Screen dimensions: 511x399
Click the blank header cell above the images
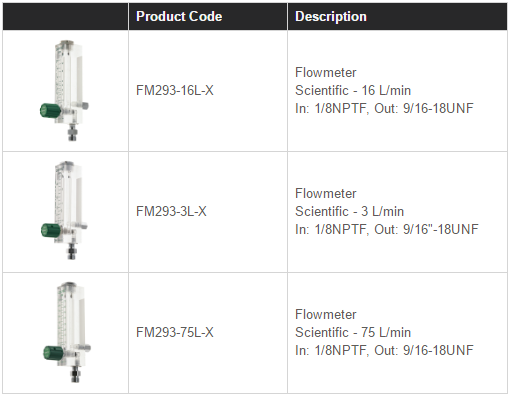(65, 16)
